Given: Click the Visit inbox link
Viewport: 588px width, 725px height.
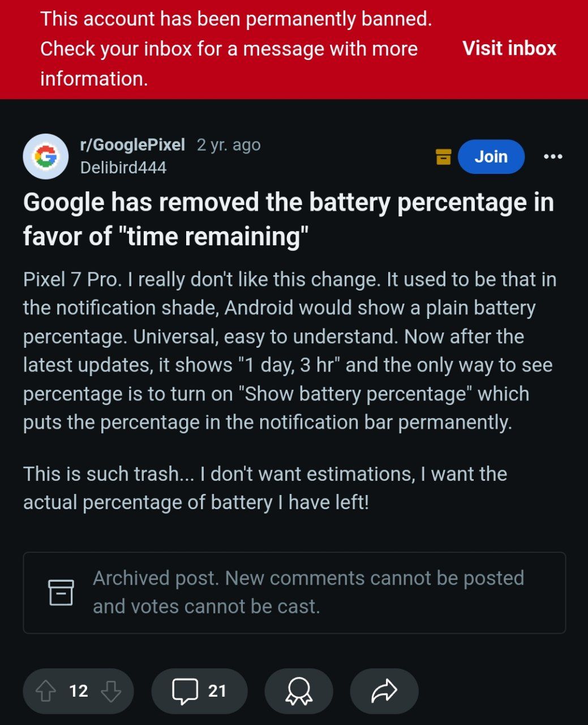Looking at the screenshot, I should click(x=509, y=49).
